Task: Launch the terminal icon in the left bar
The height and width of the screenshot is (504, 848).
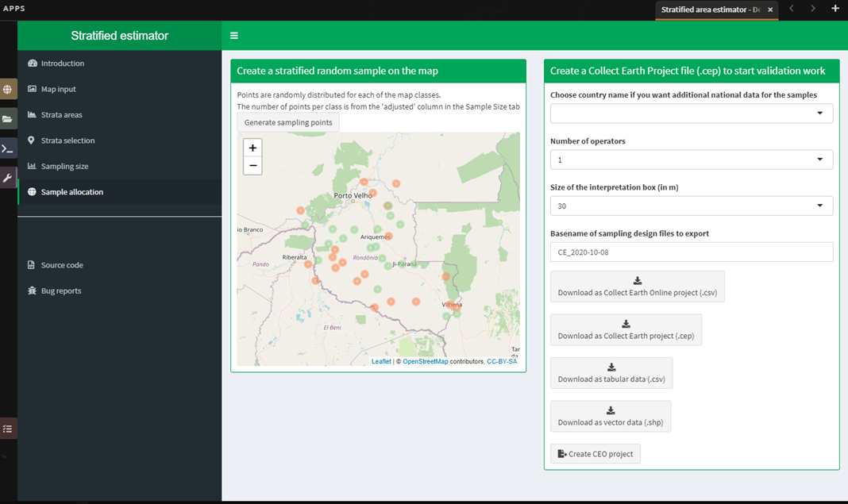Action: [8, 148]
